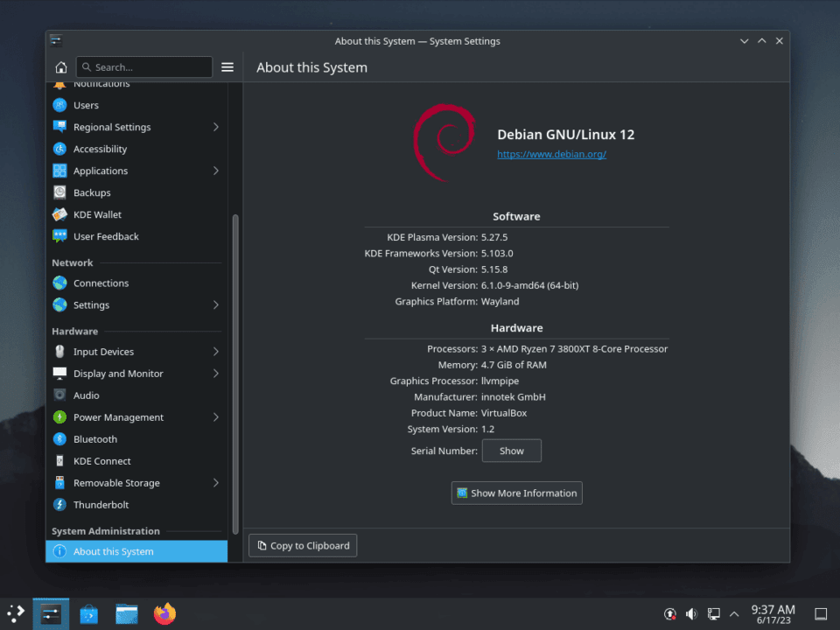This screenshot has height=630, width=840.
Task: Mute audio from the system tray
Action: (691, 613)
